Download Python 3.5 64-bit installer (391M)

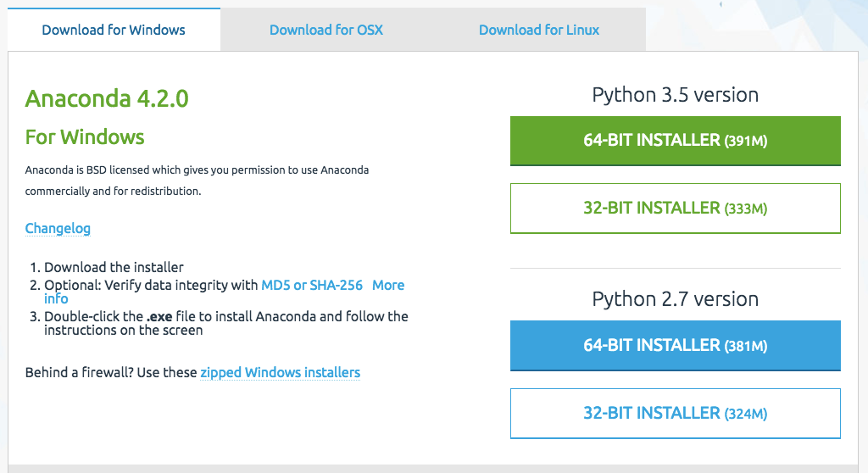click(676, 141)
